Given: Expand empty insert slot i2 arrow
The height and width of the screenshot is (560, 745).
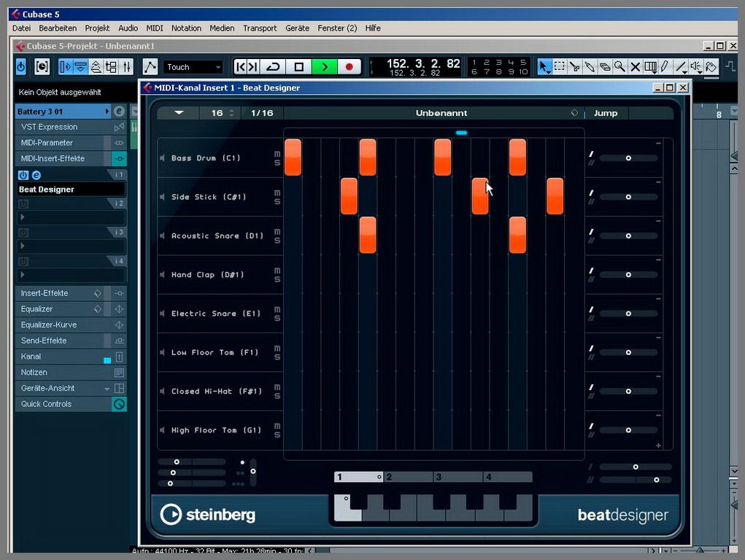Looking at the screenshot, I should 23,217.
